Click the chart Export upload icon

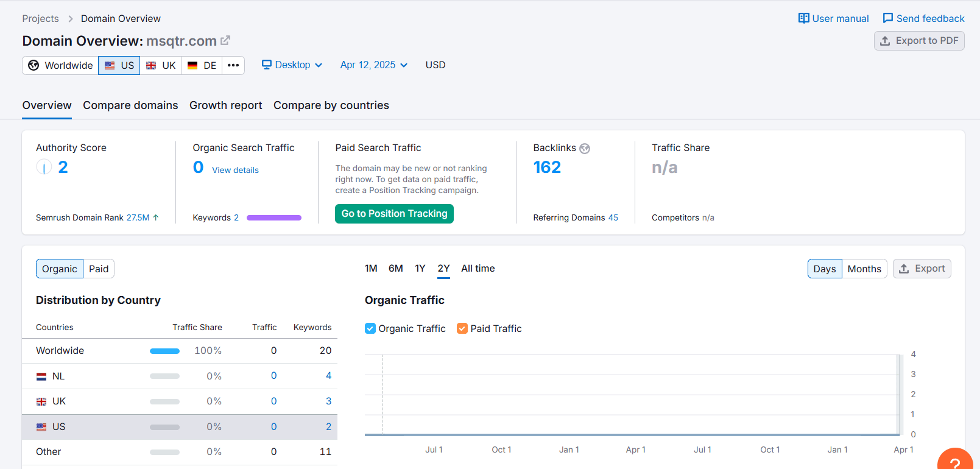point(904,269)
